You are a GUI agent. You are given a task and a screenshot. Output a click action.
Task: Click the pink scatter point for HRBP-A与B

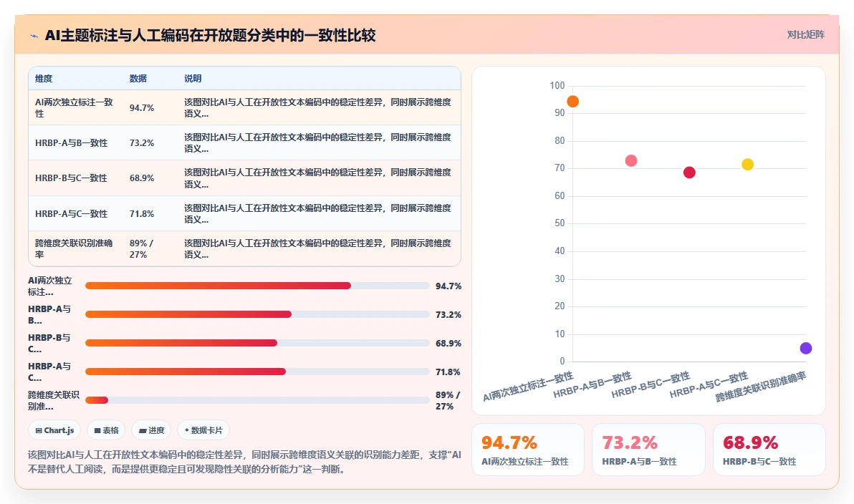630,160
